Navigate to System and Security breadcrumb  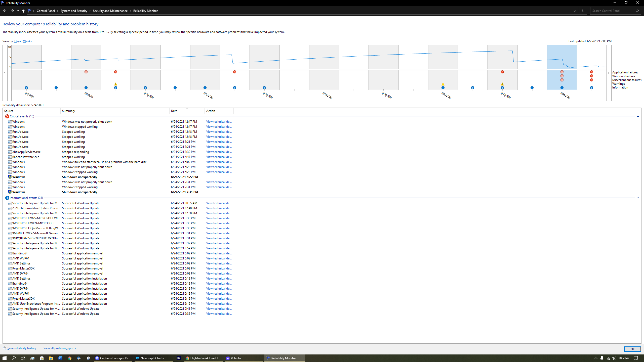[74, 11]
